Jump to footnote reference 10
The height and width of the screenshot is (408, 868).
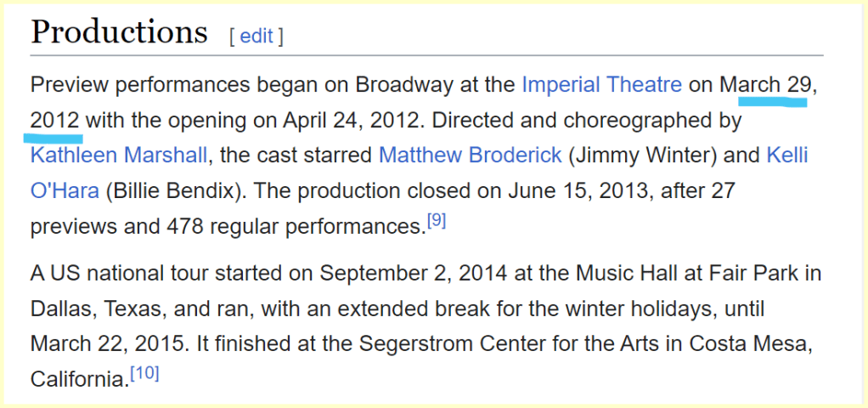(144, 372)
